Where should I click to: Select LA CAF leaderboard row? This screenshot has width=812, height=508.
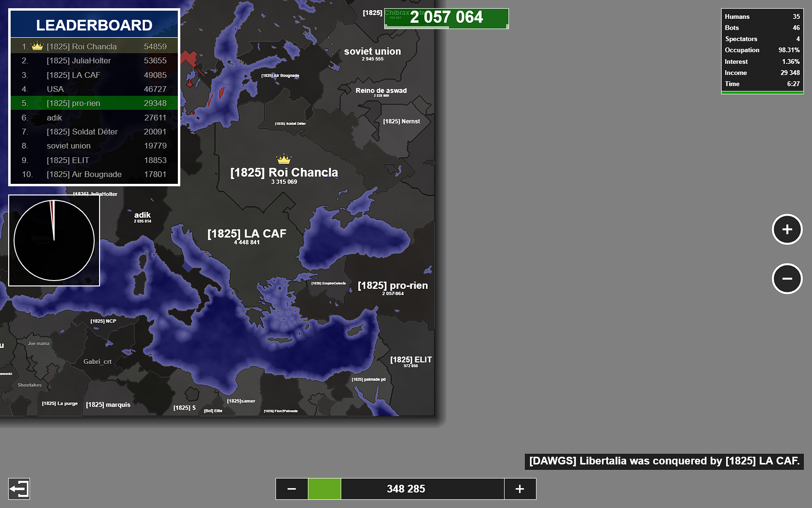click(94, 75)
